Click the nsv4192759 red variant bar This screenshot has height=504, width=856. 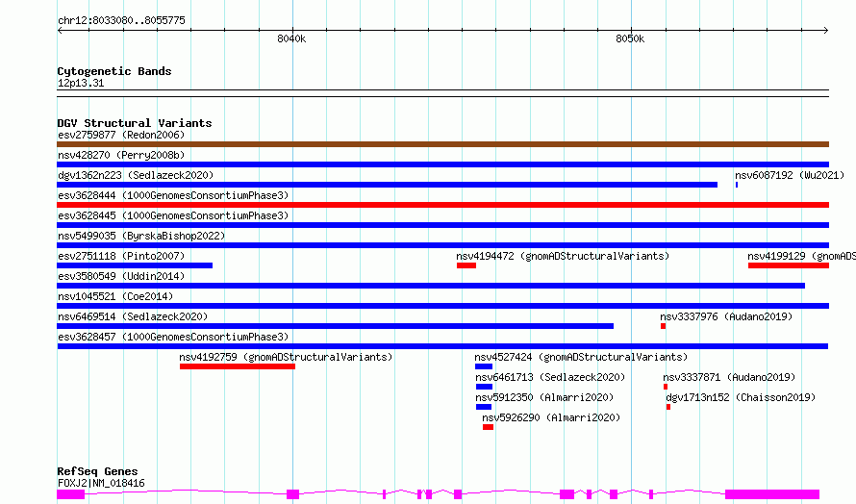point(238,366)
